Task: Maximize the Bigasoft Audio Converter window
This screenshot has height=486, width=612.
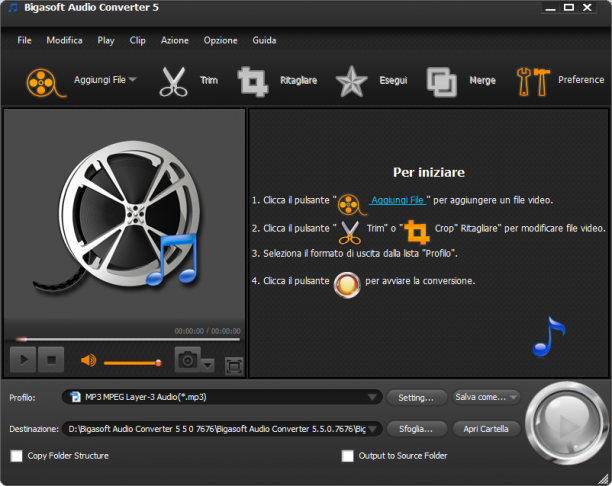Action: (569, 7)
